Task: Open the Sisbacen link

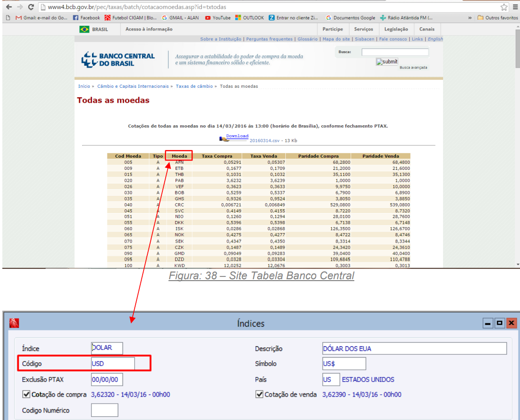Action: click(x=365, y=39)
